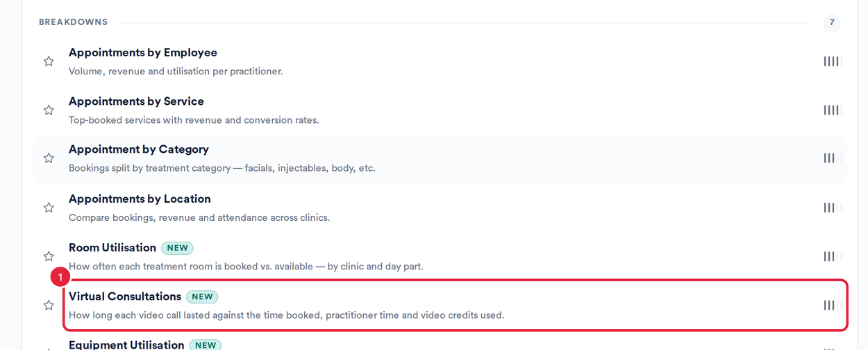Click bars indicator for Virtual Consultations

click(x=833, y=305)
